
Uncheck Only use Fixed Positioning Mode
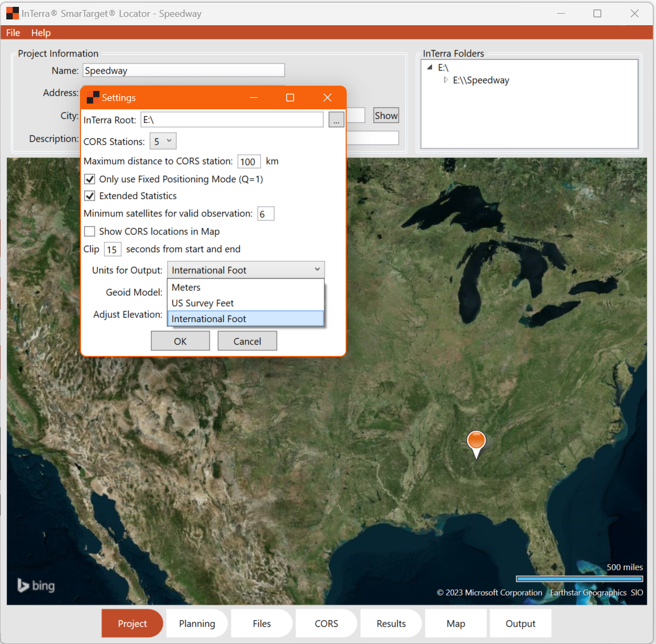tap(90, 179)
